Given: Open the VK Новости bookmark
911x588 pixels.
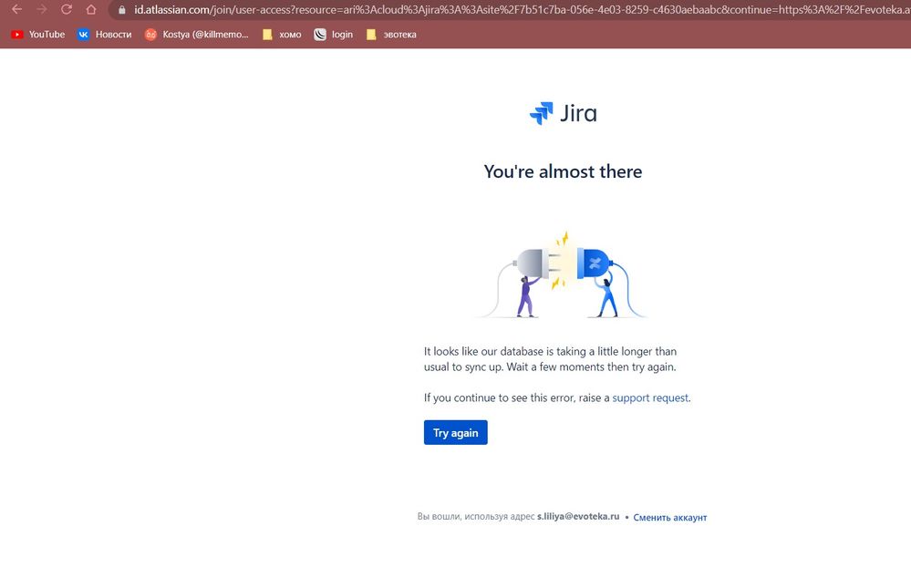Looking at the screenshot, I should coord(105,35).
